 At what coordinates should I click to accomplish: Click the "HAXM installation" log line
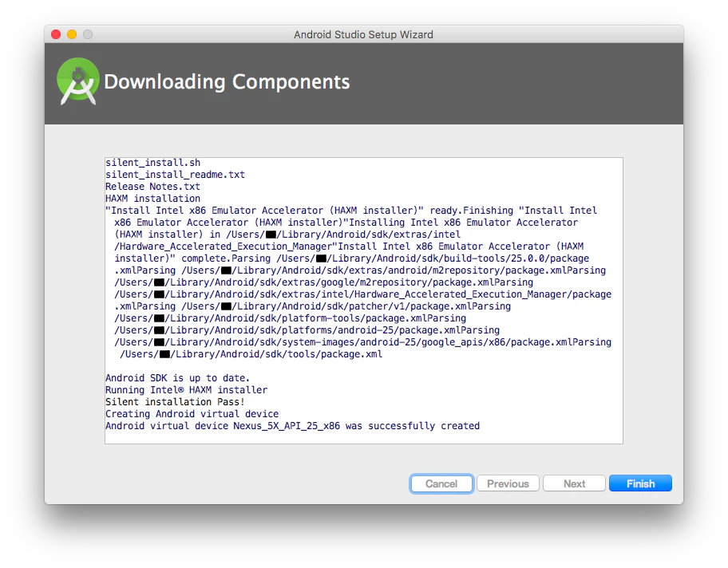point(152,199)
